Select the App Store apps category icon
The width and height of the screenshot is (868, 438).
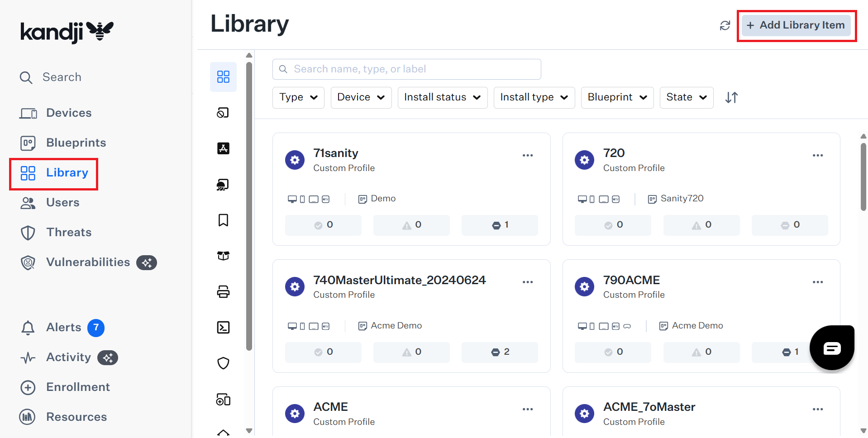[223, 148]
